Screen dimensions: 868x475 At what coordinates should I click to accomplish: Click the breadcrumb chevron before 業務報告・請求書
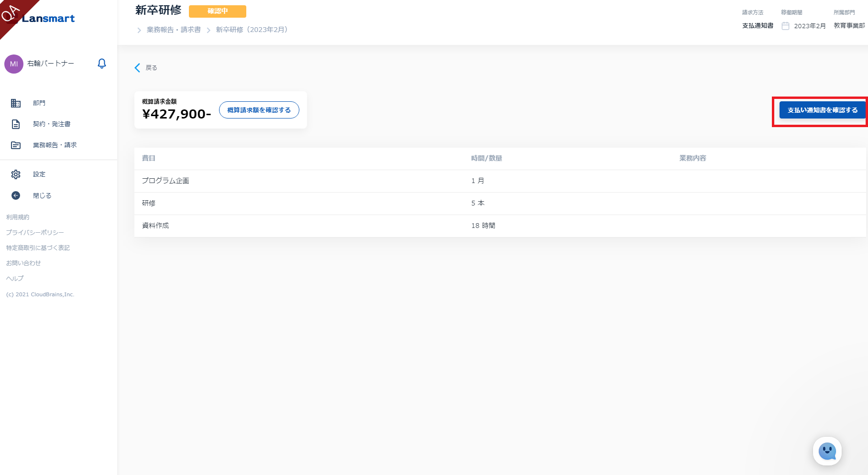[139, 30]
